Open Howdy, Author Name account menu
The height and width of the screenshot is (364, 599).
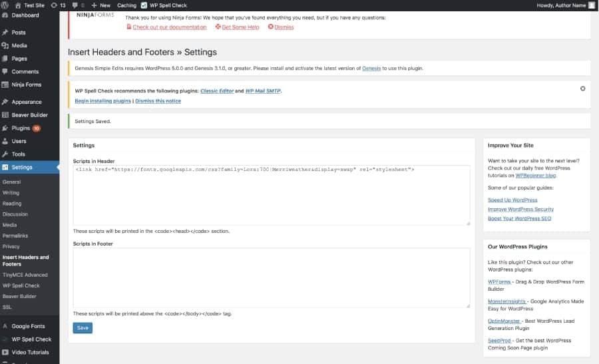561,5
